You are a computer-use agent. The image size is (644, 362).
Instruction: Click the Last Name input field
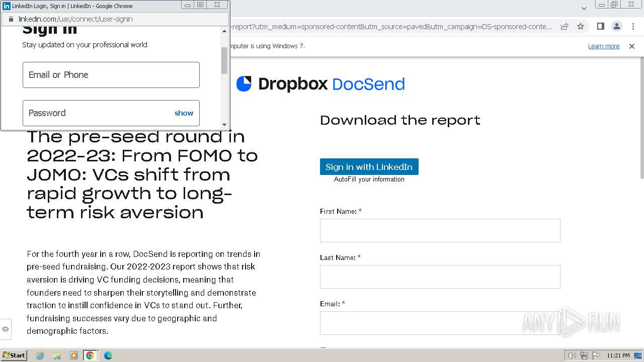coord(440,277)
